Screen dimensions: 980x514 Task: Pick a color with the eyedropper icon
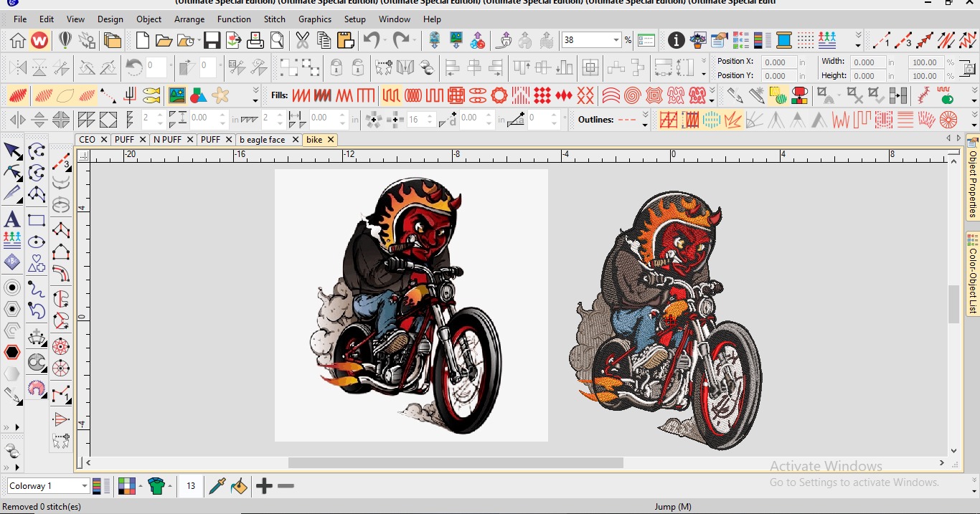coord(217,486)
